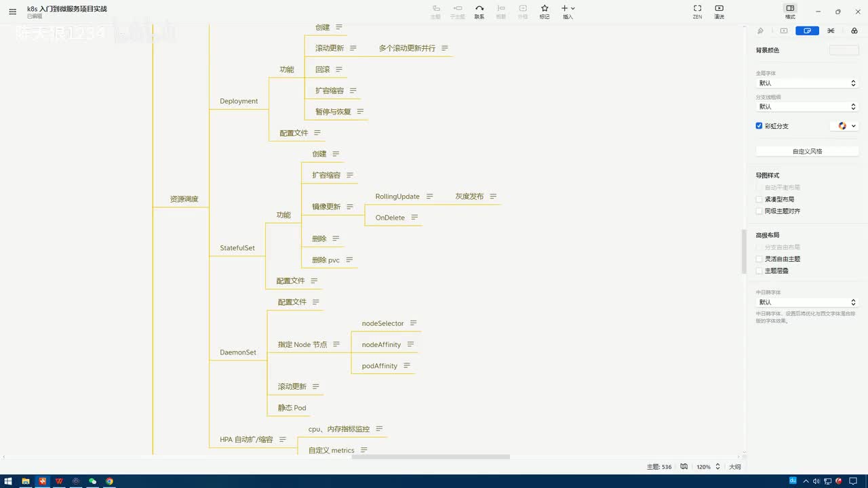
Task: Select the 镜像更新 topic
Action: coord(326,207)
